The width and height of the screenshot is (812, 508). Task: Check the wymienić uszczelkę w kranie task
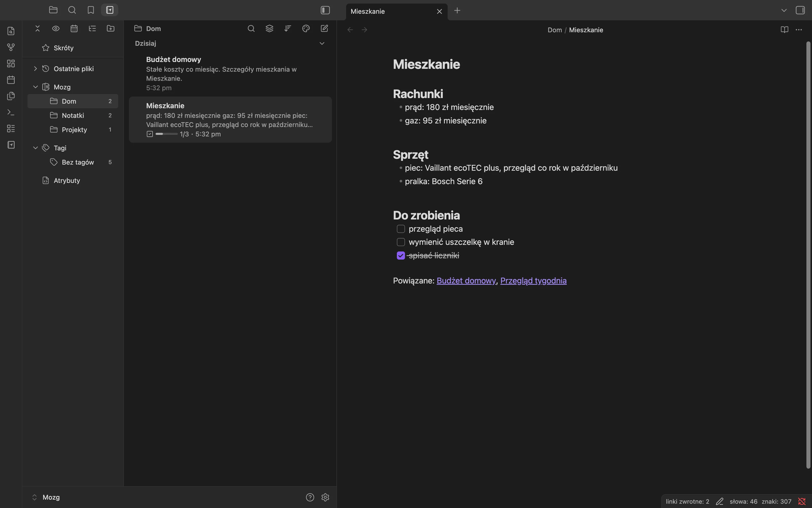coord(401,242)
